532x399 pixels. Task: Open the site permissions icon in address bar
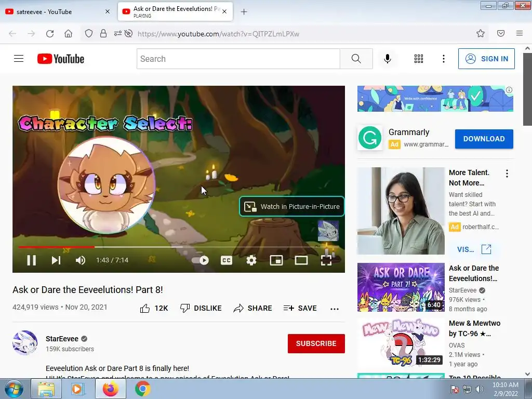(118, 34)
